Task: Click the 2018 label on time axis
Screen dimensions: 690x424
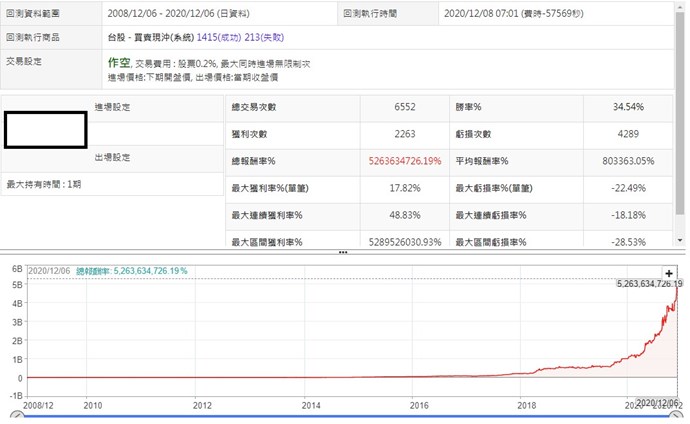Action: tap(526, 406)
